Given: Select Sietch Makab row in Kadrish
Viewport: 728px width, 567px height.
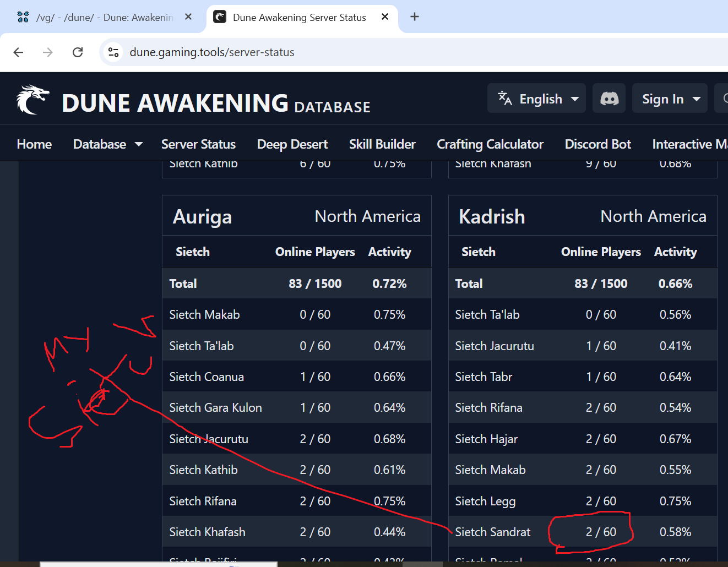Looking at the screenshot, I should click(x=583, y=470).
